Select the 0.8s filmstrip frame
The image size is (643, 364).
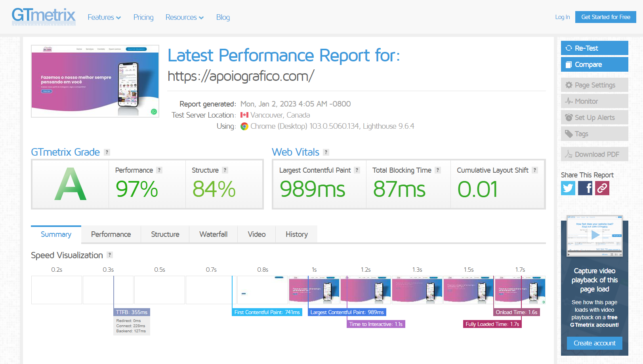click(263, 290)
